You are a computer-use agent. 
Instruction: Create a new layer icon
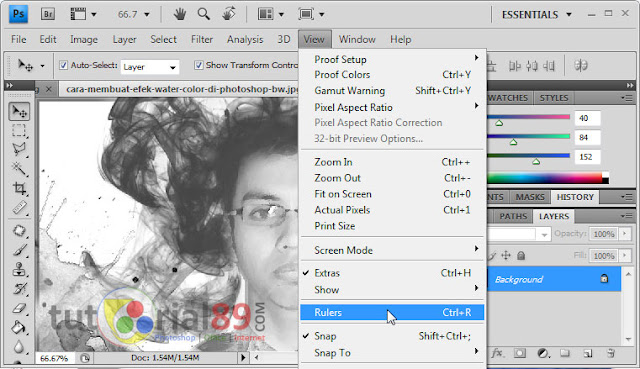click(x=588, y=353)
